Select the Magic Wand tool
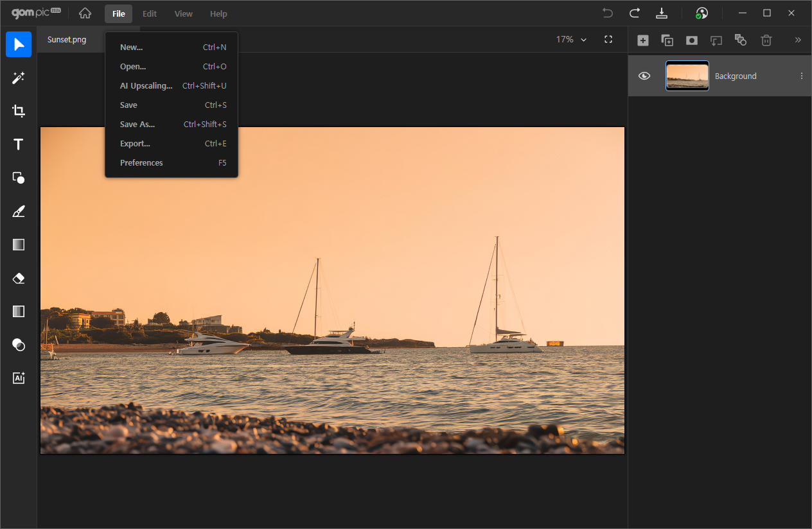The image size is (812, 529). tap(19, 78)
